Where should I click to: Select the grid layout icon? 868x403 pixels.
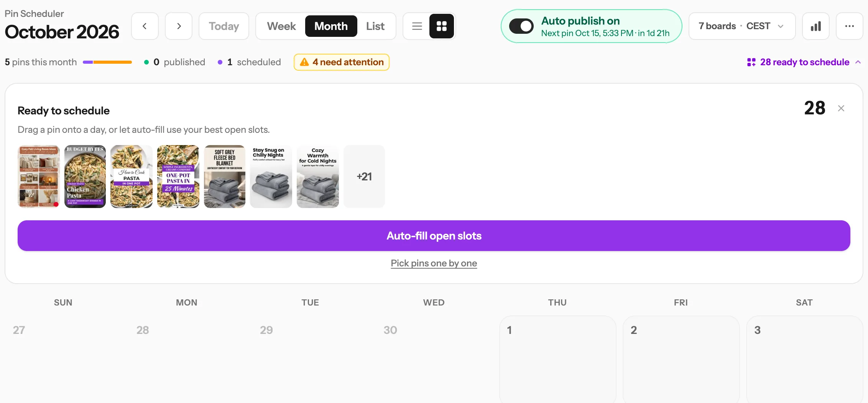(442, 26)
